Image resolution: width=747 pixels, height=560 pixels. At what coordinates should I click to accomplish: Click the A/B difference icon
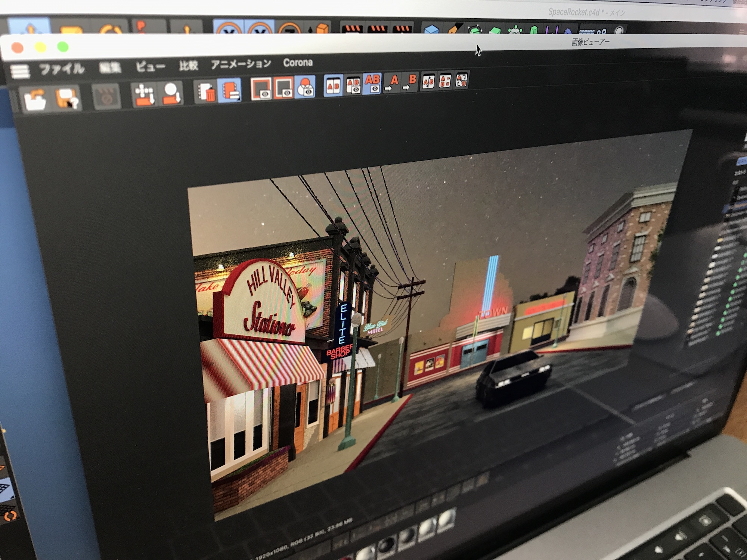445,81
